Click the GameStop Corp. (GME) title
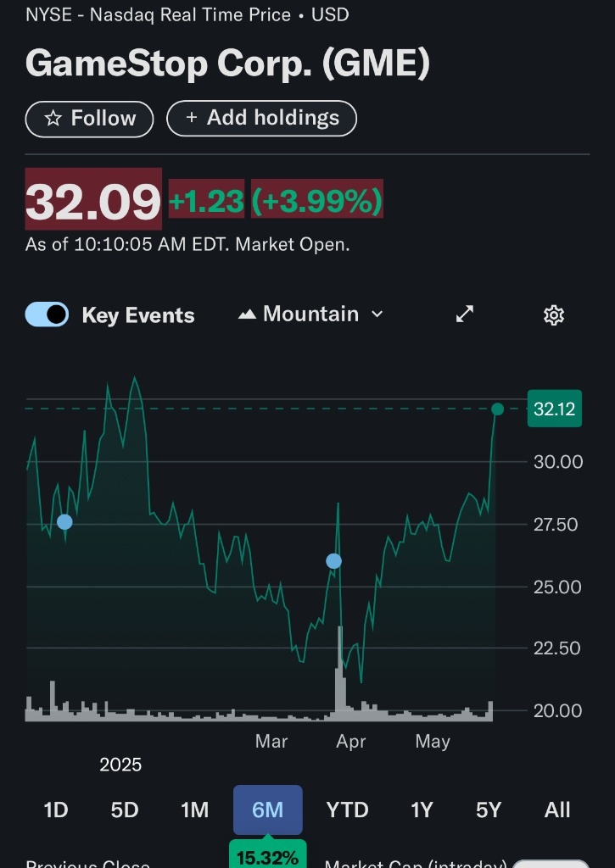615x868 pixels. pos(227,63)
